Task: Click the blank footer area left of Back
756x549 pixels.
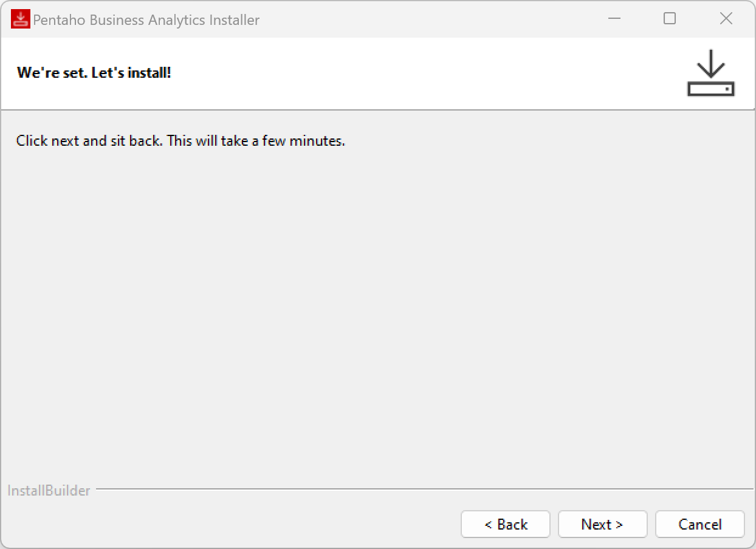Action: [x=231, y=524]
